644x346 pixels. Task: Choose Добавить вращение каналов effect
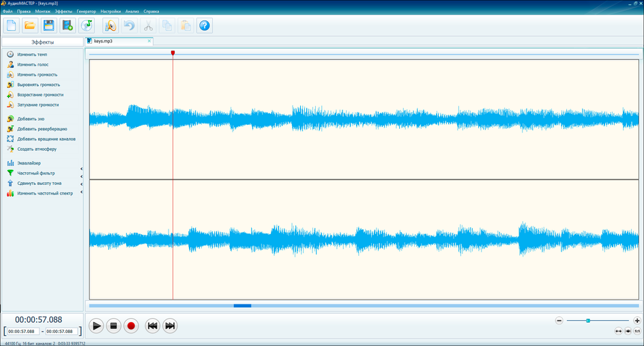tap(46, 139)
